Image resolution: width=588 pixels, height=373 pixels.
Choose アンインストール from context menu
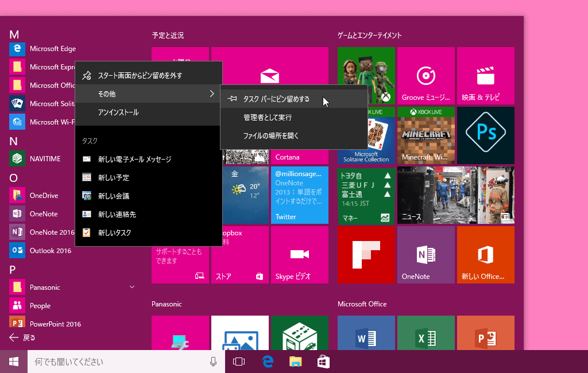click(149, 112)
